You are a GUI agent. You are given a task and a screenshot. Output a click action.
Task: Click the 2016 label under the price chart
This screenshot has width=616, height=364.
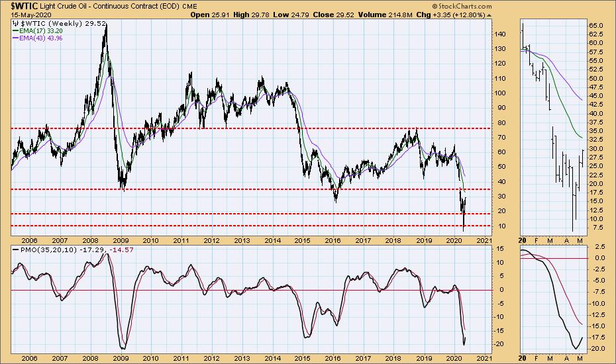(333, 240)
